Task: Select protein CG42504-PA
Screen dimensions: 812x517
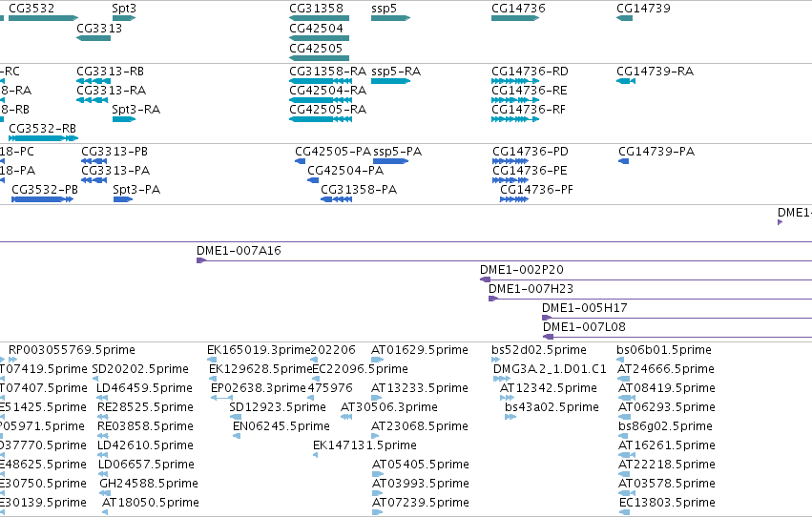Action: (x=313, y=180)
